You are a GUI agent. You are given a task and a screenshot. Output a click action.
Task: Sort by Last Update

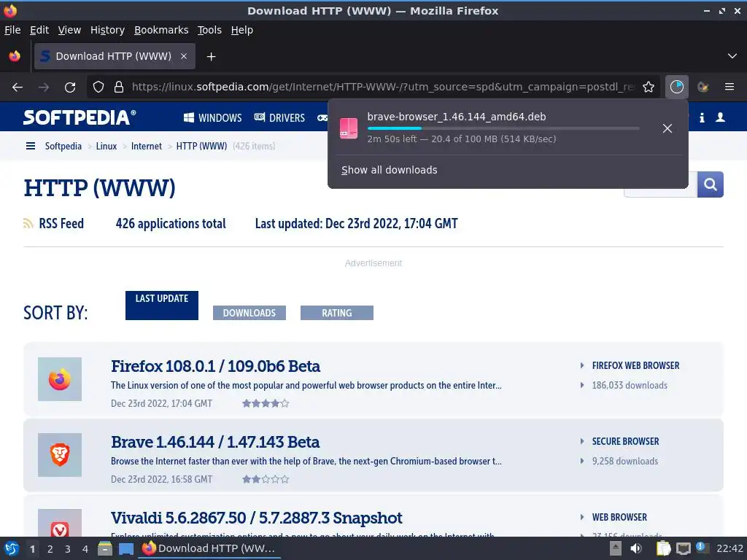[162, 306]
